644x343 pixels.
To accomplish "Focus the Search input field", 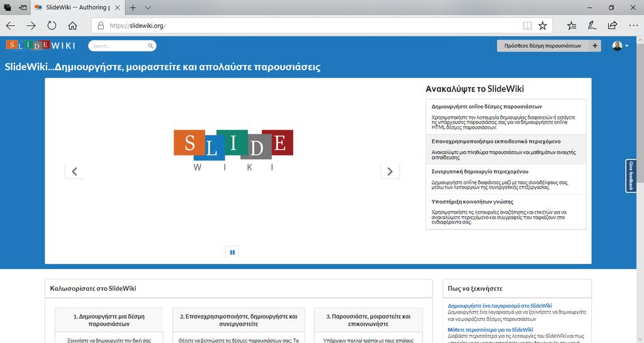I will coord(122,46).
